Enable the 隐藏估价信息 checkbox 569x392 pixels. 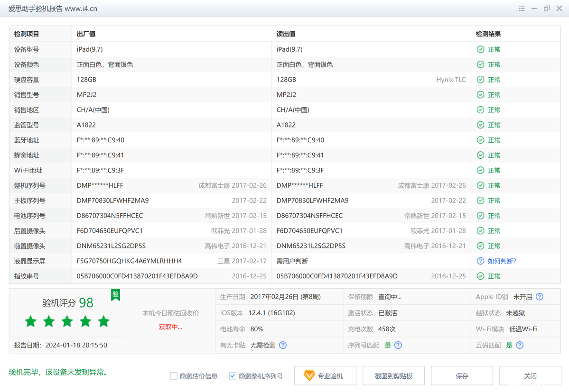tap(174, 376)
